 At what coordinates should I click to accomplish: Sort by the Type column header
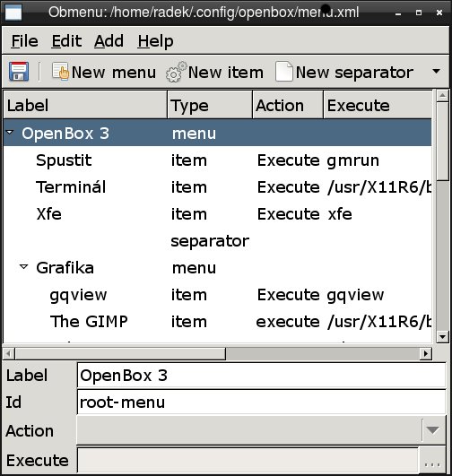[210, 106]
